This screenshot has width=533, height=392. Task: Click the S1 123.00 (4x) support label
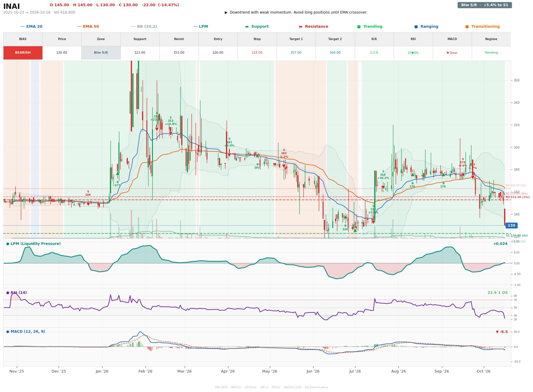point(517,235)
